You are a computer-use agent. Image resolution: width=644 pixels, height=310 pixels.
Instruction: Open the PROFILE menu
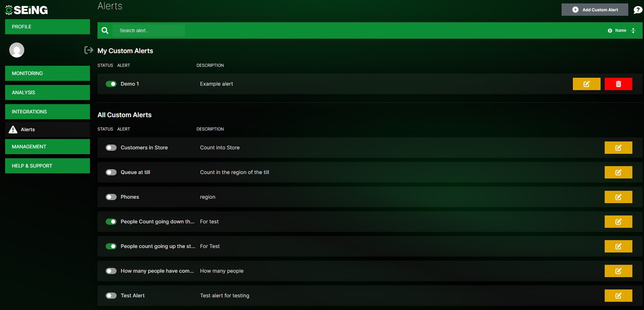pos(48,27)
